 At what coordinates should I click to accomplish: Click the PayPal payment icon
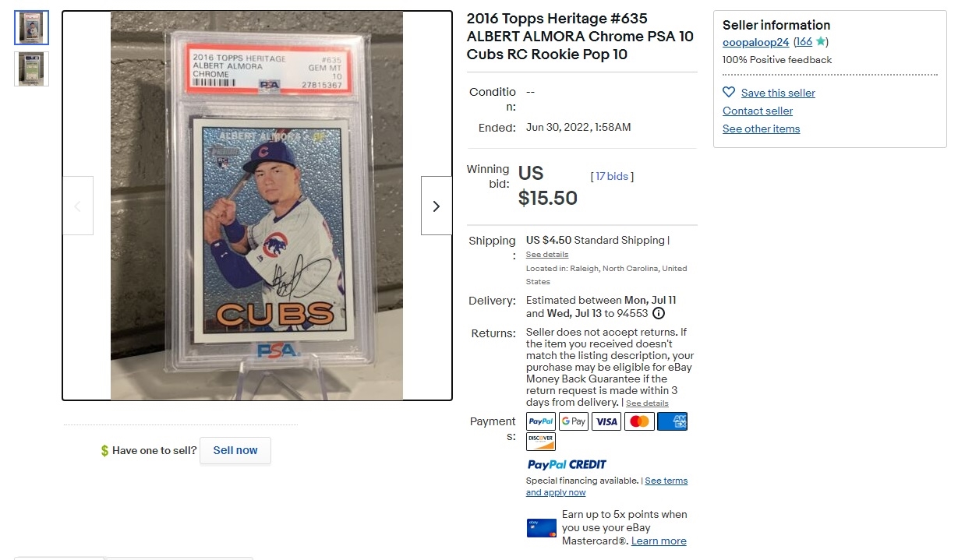coord(541,421)
